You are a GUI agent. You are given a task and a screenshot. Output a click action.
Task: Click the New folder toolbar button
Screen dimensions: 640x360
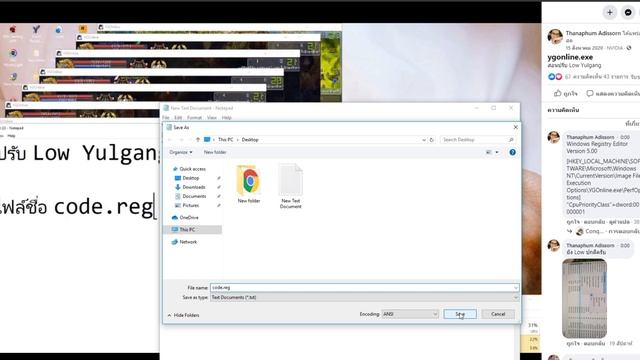pyautogui.click(x=215, y=152)
